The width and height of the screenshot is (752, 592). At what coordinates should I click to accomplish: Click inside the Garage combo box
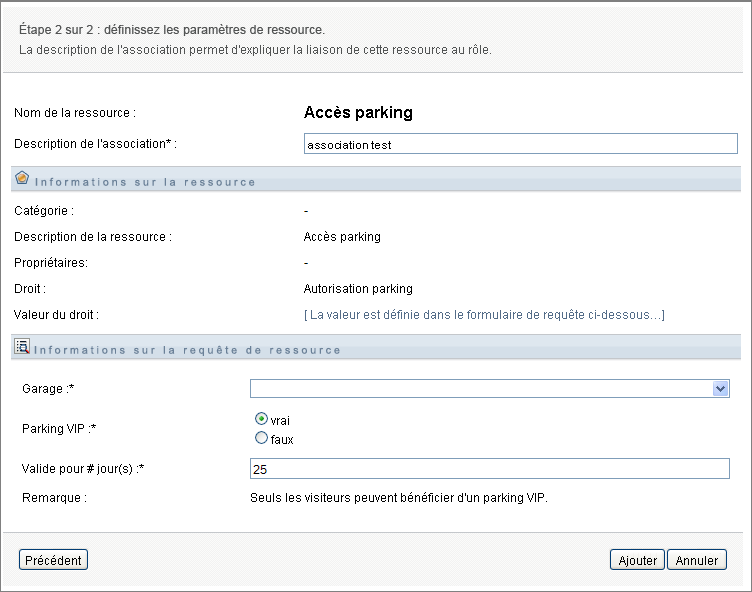tap(480, 389)
